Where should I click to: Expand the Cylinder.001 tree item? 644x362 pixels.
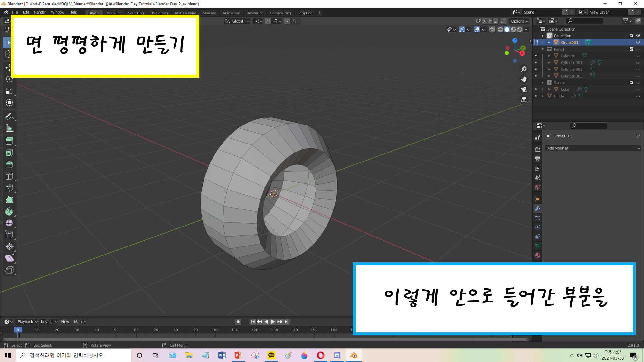click(x=549, y=63)
